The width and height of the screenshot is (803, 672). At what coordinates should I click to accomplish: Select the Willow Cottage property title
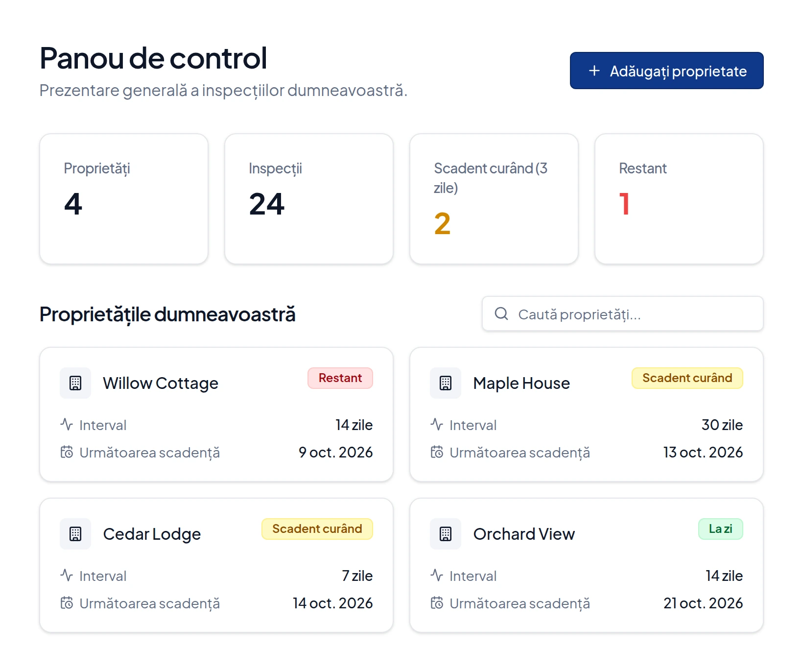click(x=161, y=383)
